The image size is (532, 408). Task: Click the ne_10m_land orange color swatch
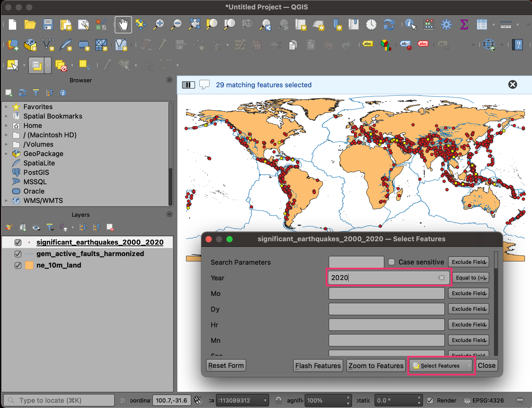(x=29, y=265)
